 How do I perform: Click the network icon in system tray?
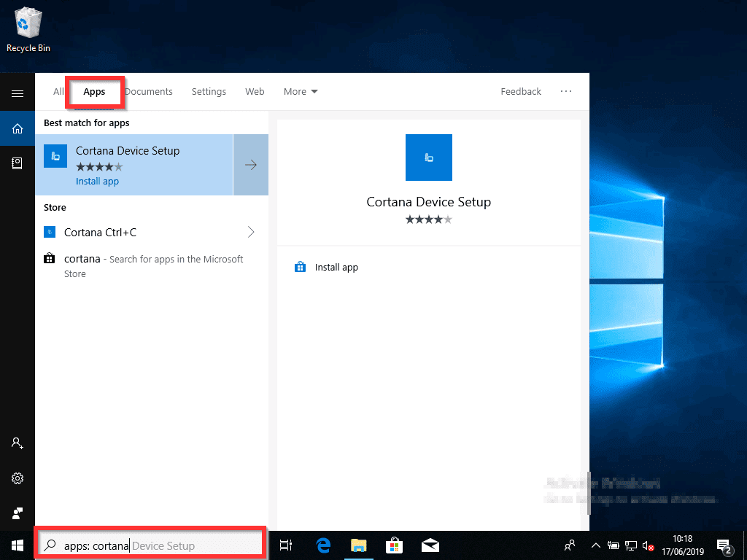(x=631, y=545)
